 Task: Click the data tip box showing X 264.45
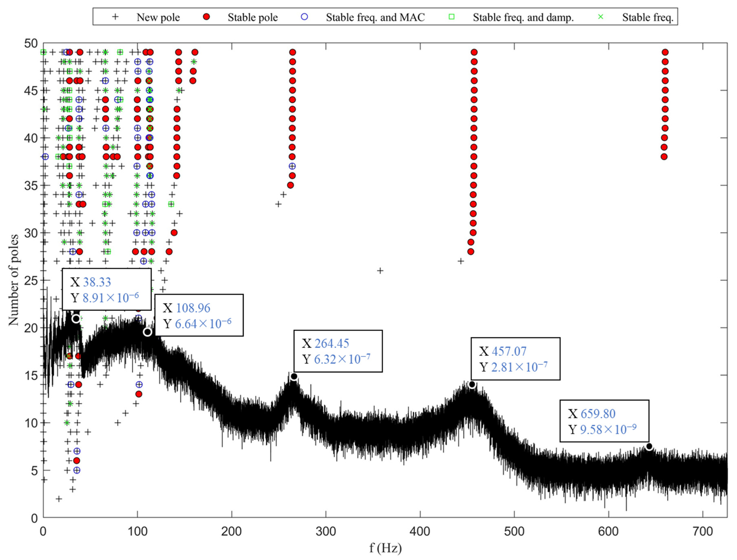pyautogui.click(x=338, y=351)
